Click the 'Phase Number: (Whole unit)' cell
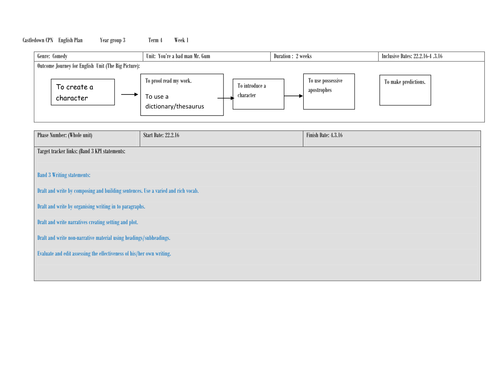Image resolution: width=500 pixels, height=386 pixels. [x=87, y=138]
